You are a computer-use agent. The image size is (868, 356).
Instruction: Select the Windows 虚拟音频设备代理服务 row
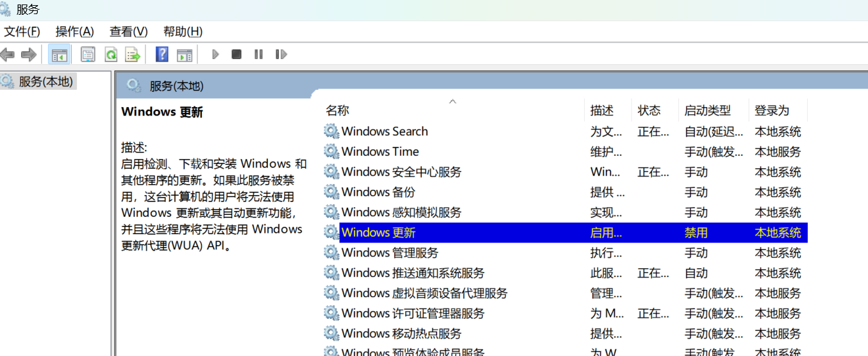(564, 293)
